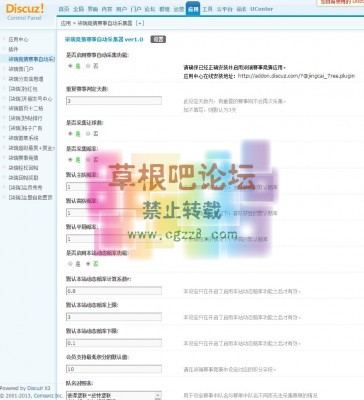Select 否 for enabling auto-collection function
This screenshot has width=364, height=400.
click(x=88, y=66)
